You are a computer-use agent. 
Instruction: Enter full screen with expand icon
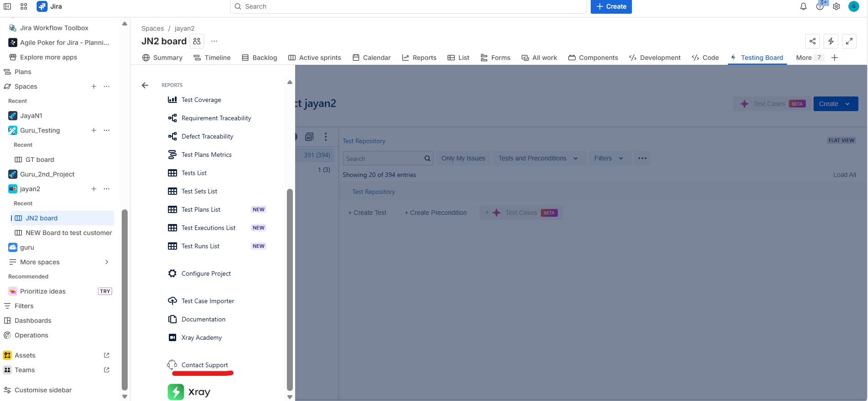[x=849, y=41]
